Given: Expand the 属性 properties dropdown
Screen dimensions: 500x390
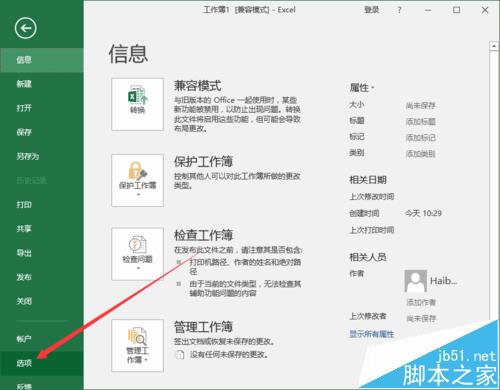Looking at the screenshot, I should (x=362, y=88).
